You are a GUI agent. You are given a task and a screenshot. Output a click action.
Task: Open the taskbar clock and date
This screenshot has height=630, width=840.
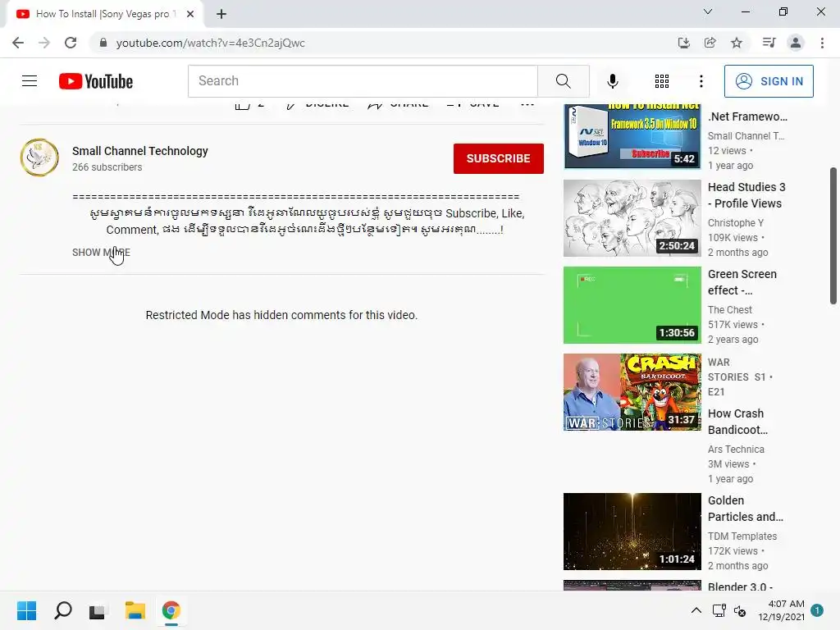[781, 610]
